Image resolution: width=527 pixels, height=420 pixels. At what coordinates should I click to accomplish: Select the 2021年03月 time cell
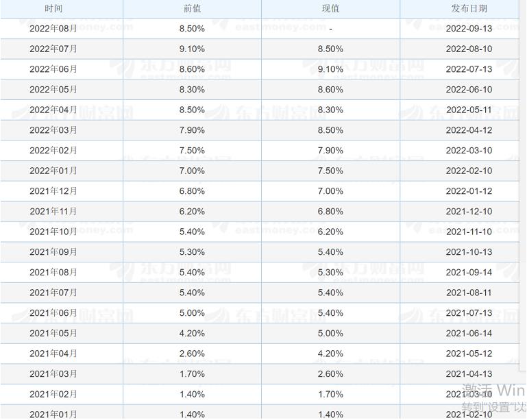pyautogui.click(x=53, y=374)
